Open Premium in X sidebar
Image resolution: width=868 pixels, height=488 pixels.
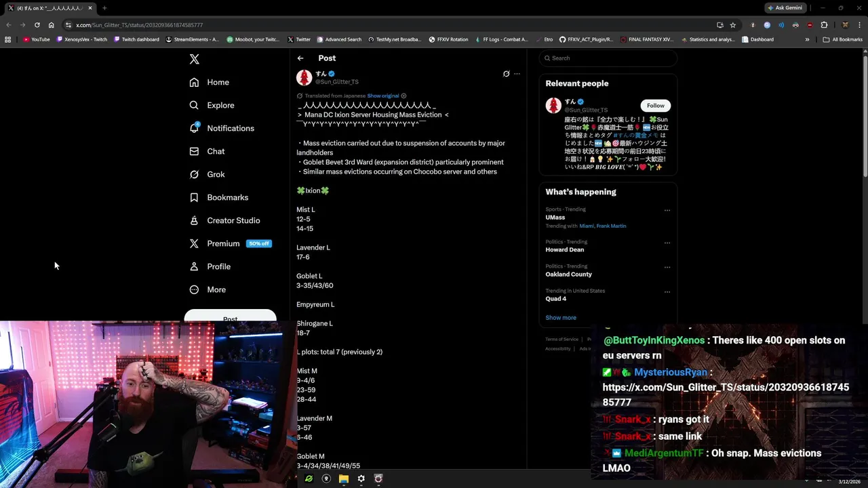pyautogui.click(x=230, y=243)
